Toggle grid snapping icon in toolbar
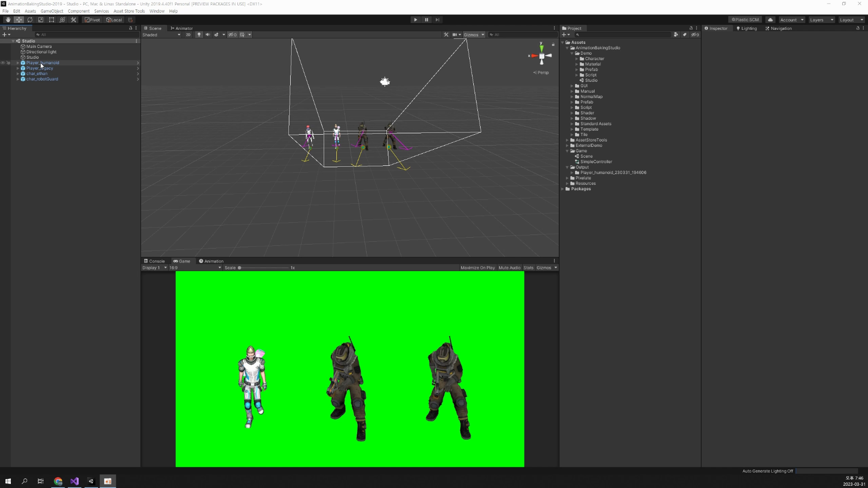This screenshot has width=868, height=488. pyautogui.click(x=130, y=20)
